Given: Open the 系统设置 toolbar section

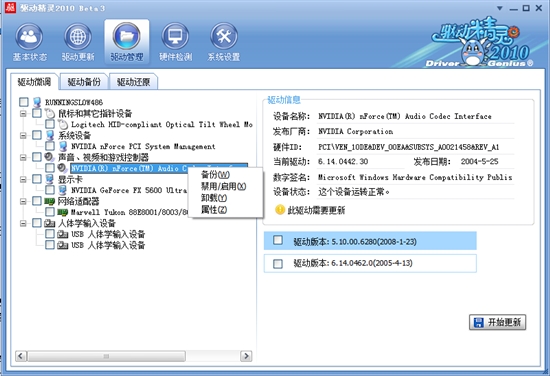Looking at the screenshot, I should 224,42.
